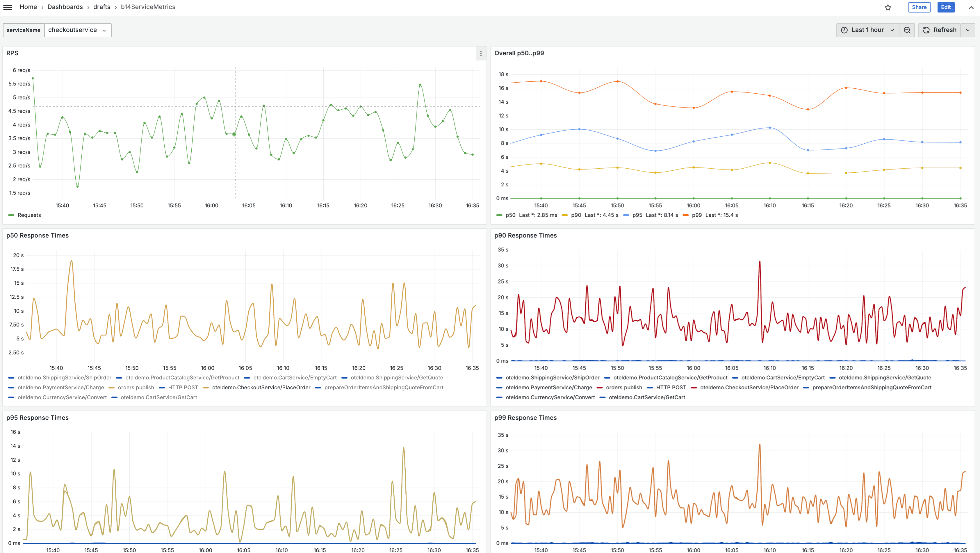Click the Edit button

[x=946, y=7]
